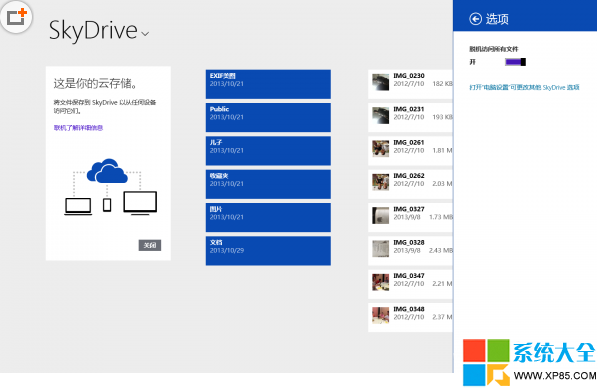
Task: Select the IMG_0328 file name text
Action: coord(409,242)
